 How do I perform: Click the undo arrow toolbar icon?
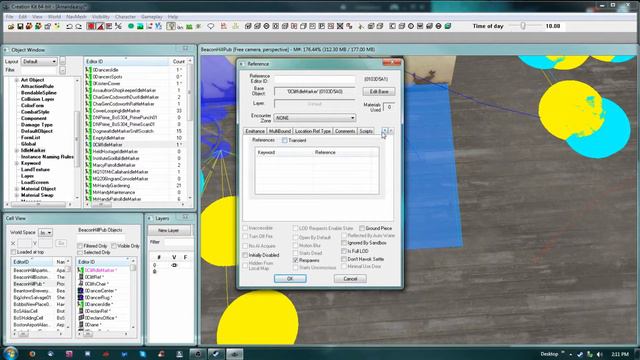[x=69, y=26]
